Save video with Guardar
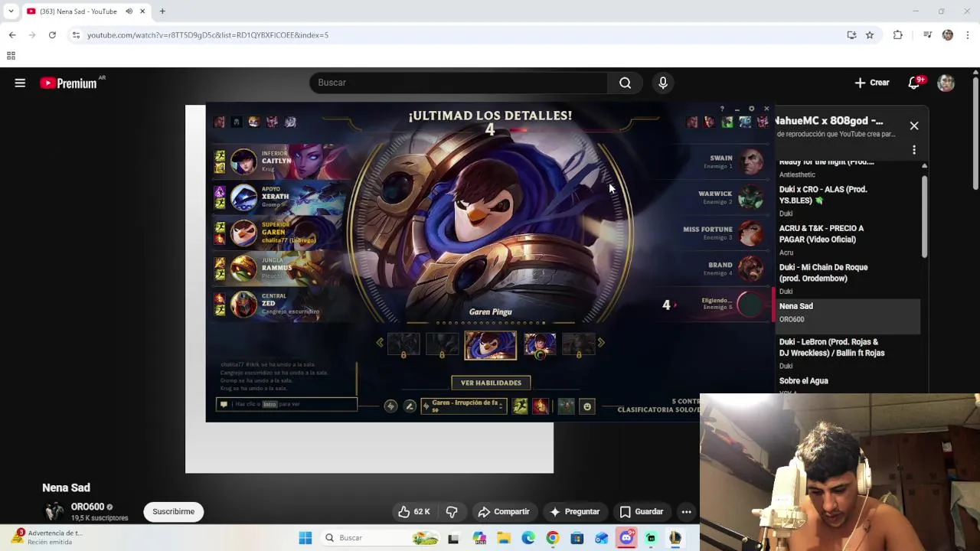Screen dimensions: 980x551 pos(641,511)
